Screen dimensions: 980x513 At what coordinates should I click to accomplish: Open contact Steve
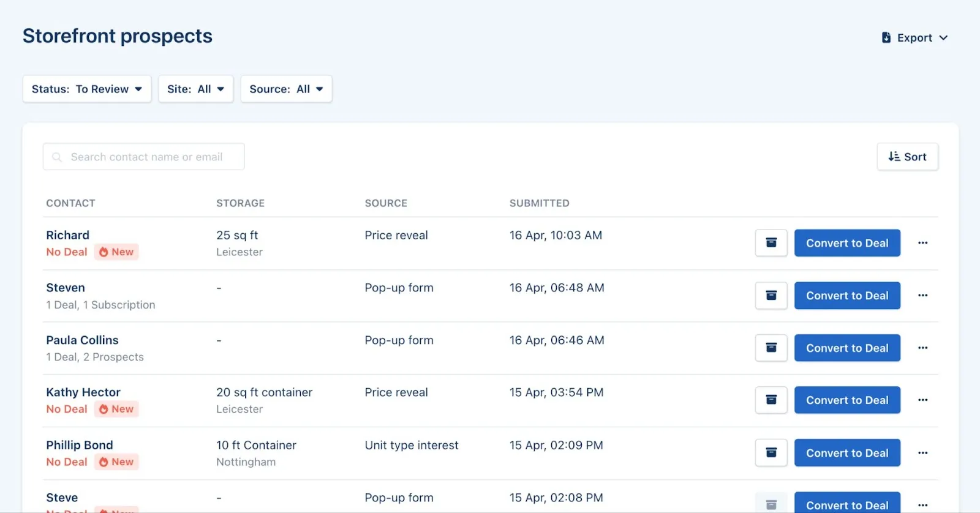pyautogui.click(x=62, y=498)
